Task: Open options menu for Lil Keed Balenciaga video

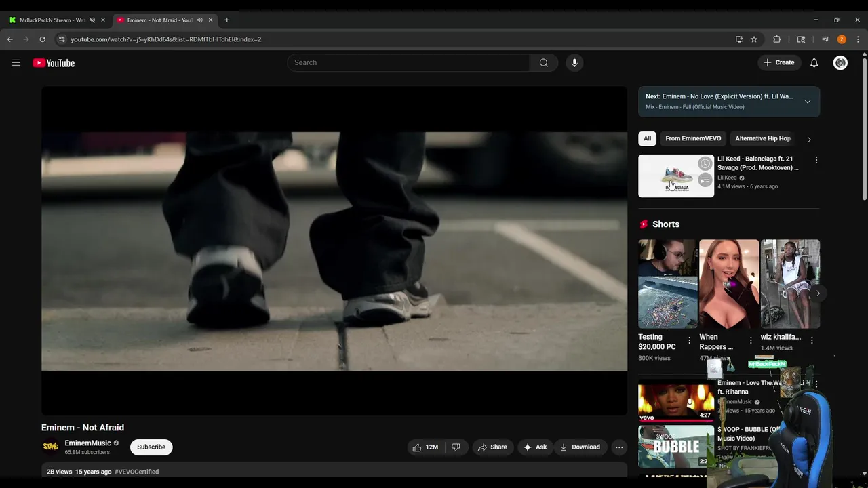Action: tap(816, 160)
